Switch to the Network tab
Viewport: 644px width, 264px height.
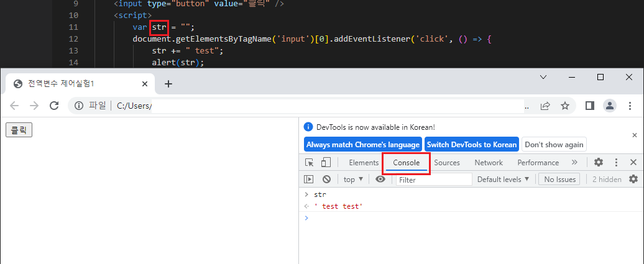point(489,163)
